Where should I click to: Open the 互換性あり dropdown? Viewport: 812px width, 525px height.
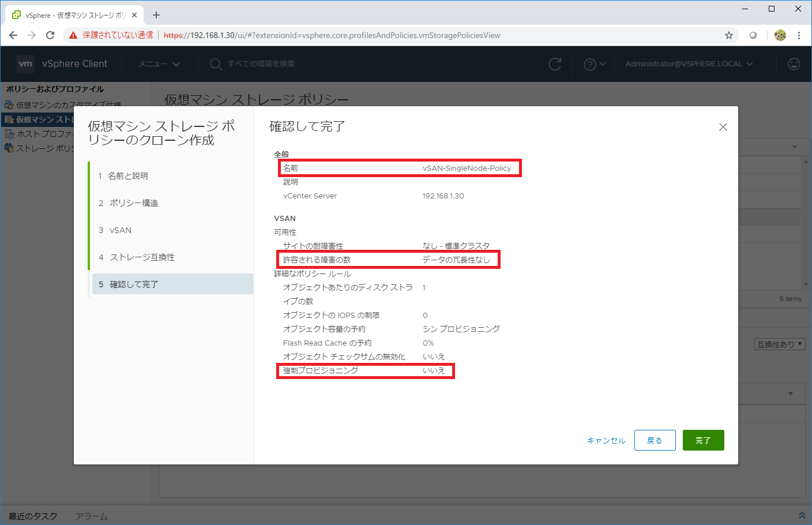(x=780, y=344)
